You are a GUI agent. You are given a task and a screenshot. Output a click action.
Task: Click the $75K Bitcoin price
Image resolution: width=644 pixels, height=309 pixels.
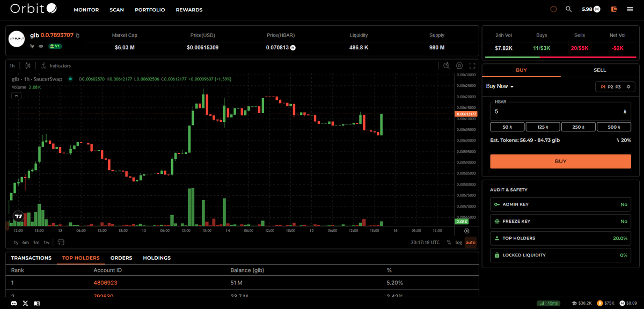click(605, 303)
